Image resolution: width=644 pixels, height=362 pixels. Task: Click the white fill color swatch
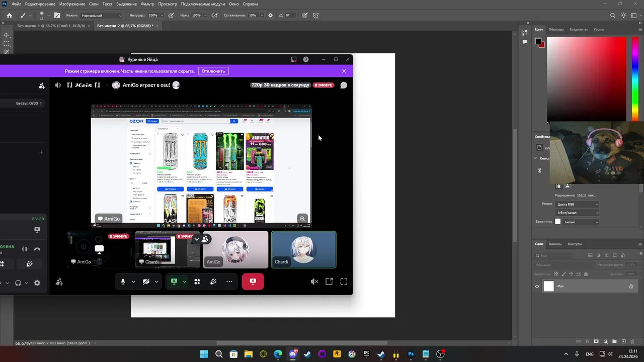click(557, 222)
